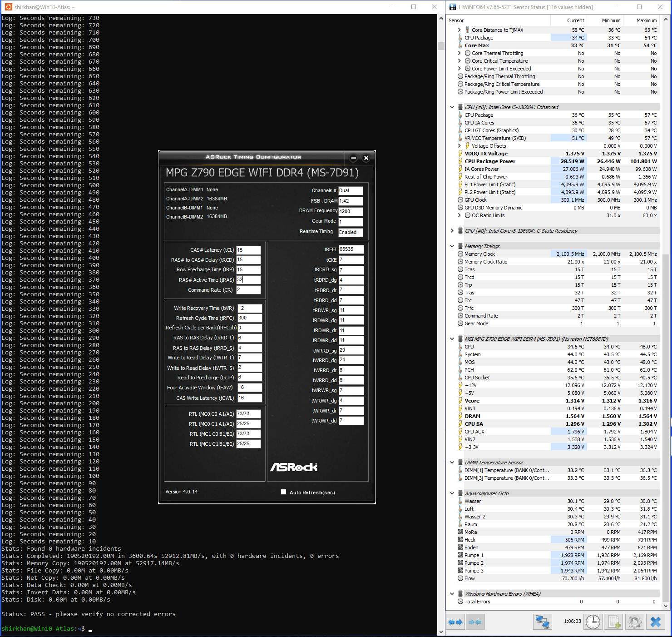Click the lightning icon beside DRAM voltage

460,416
